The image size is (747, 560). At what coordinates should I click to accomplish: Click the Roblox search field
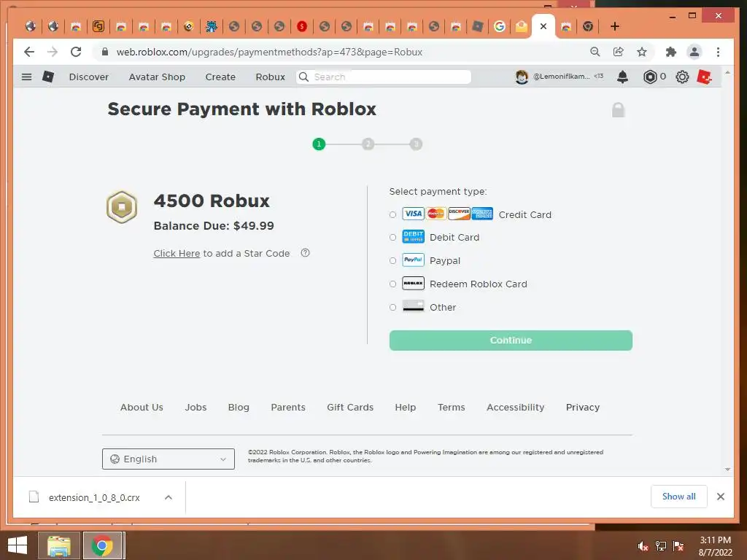pyautogui.click(x=384, y=77)
